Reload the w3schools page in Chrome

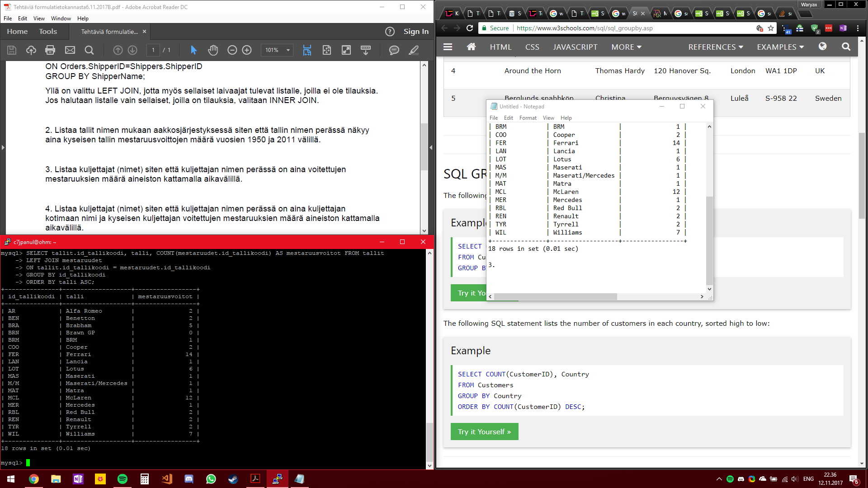(470, 28)
